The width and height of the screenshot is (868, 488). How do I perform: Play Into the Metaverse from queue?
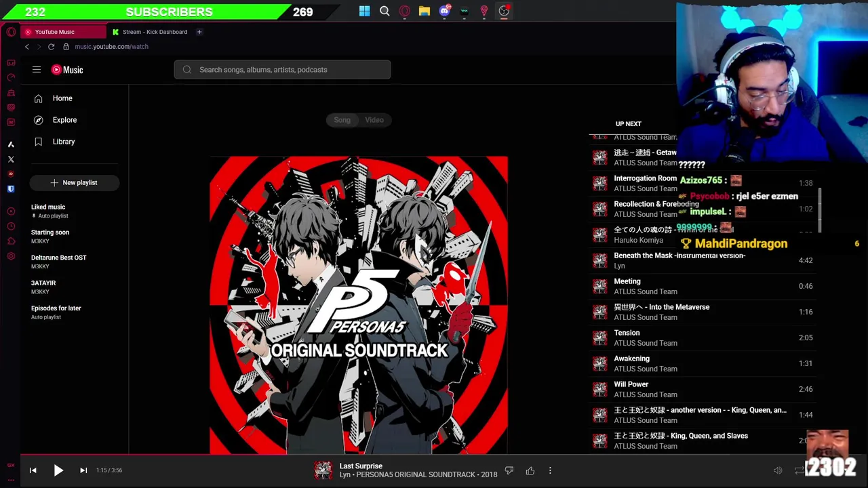pyautogui.click(x=703, y=312)
